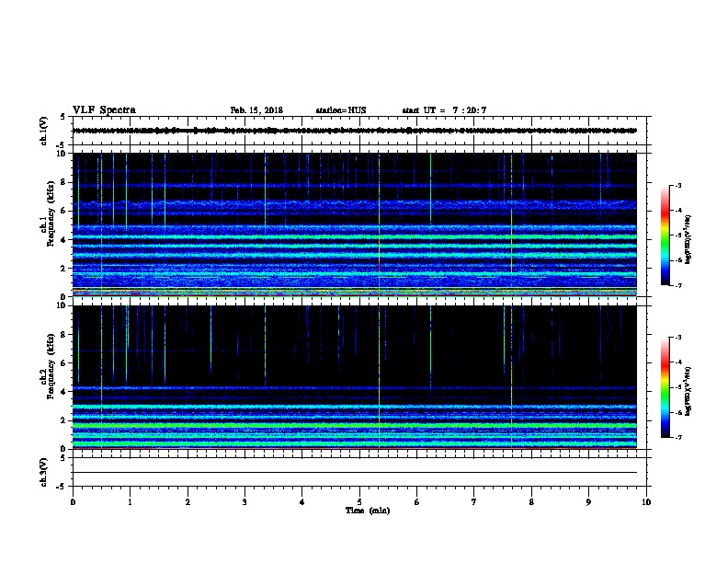This screenshot has width=728, height=563.
Task: Click the ch.2 frequency tick label "10"
Action: coord(63,305)
